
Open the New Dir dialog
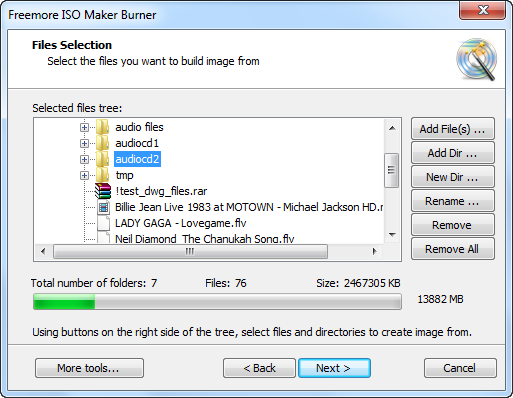tap(452, 177)
